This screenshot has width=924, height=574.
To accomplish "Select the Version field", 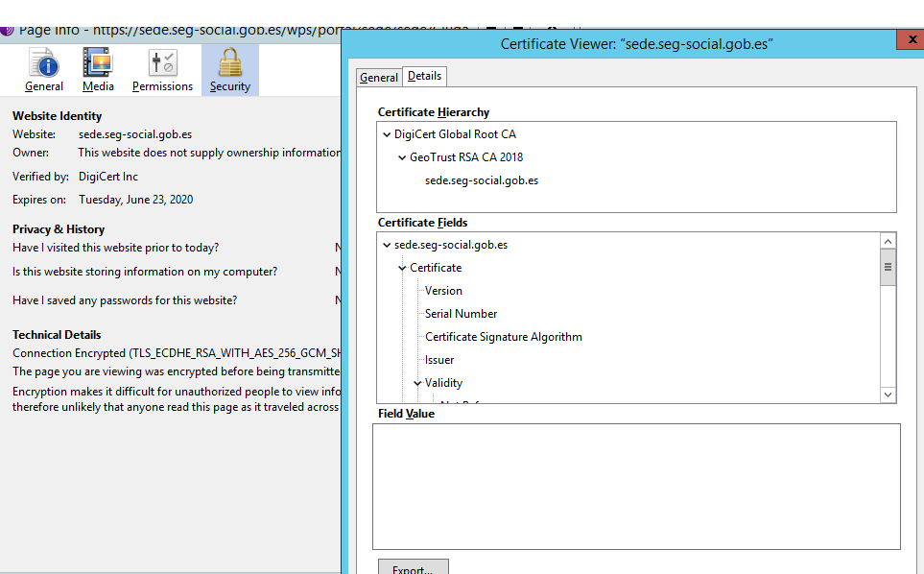I will (x=443, y=291).
